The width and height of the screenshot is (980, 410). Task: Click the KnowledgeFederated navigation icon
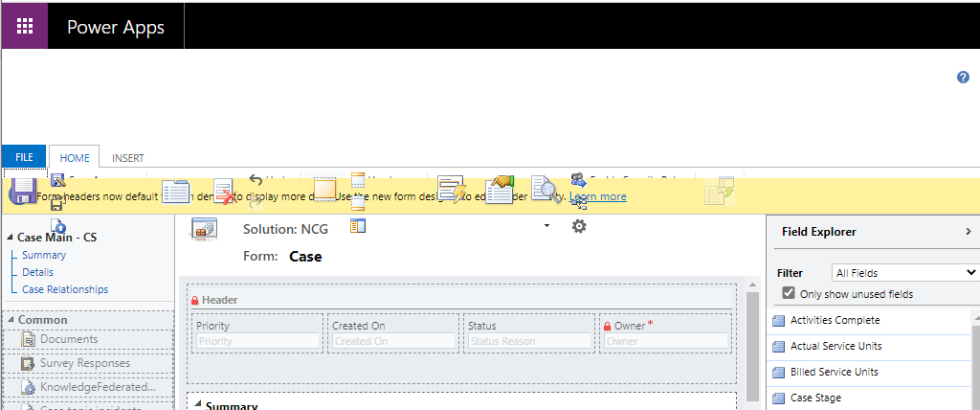[29, 387]
